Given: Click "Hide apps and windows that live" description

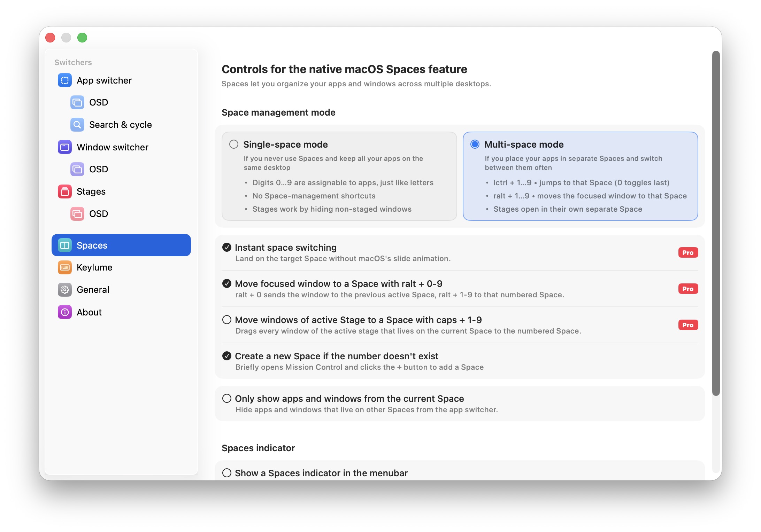Looking at the screenshot, I should (x=367, y=410).
